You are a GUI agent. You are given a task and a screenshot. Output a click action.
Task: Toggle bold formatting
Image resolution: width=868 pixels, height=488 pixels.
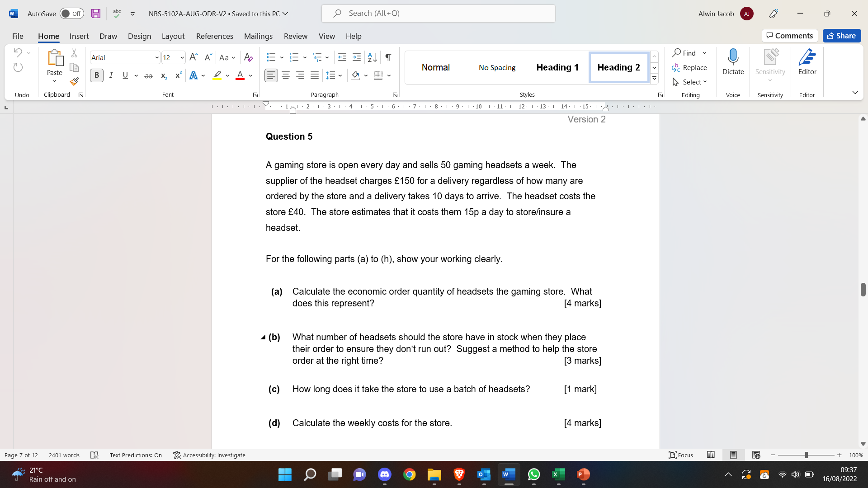[x=96, y=75]
